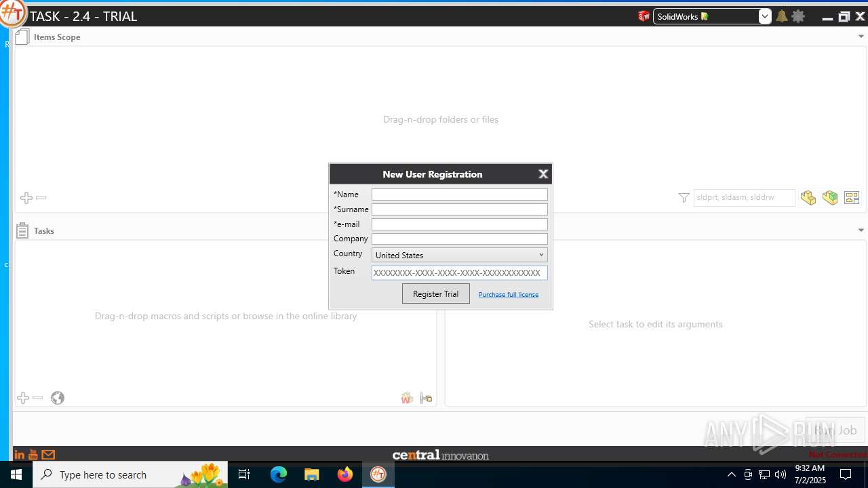
Task: Click the #TASK app taskbar icon
Action: tap(378, 474)
